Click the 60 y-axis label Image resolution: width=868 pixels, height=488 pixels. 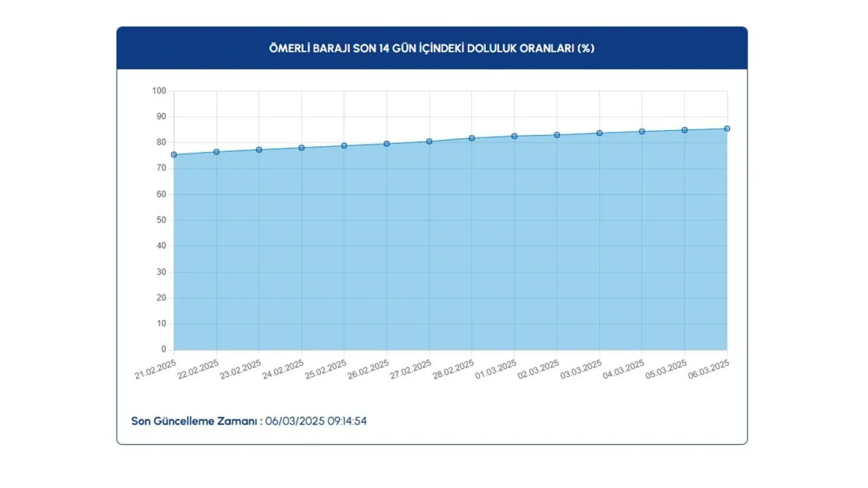click(x=161, y=194)
